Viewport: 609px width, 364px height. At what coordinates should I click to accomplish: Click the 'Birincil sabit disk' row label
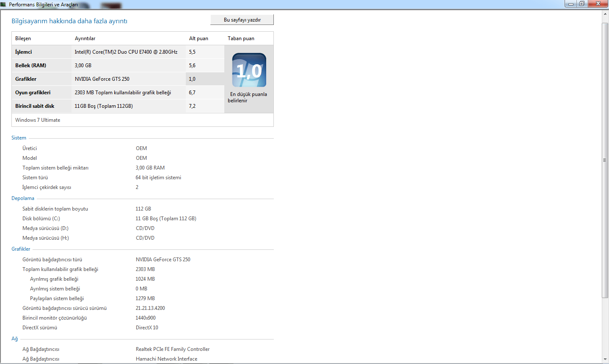pyautogui.click(x=35, y=106)
